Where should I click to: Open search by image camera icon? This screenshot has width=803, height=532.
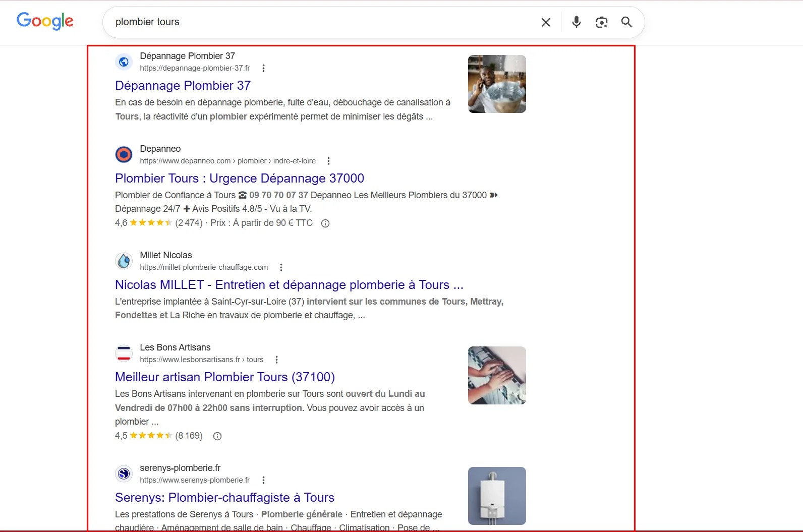pyautogui.click(x=601, y=22)
